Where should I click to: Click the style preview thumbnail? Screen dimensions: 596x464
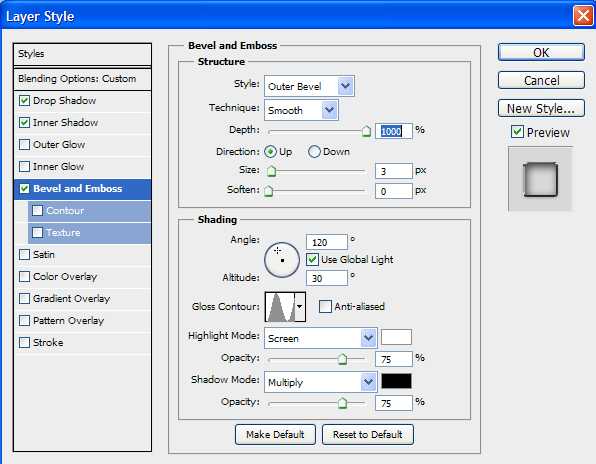click(541, 179)
